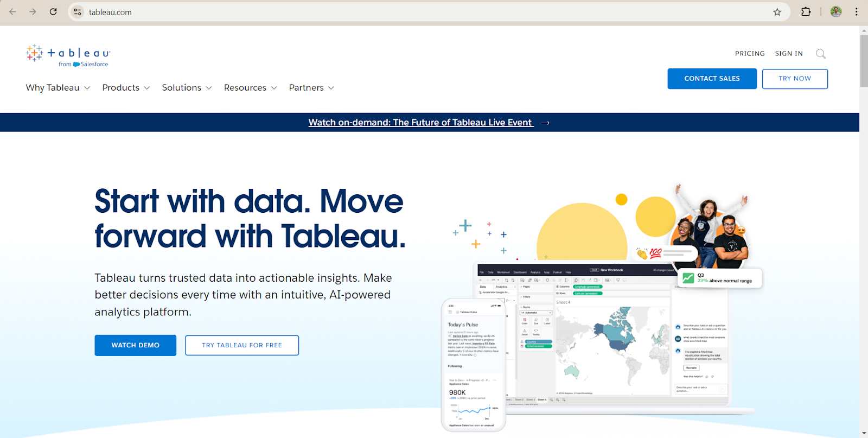Click the CONTACT SALES button
Viewport: 868px width, 438px height.
tap(712, 79)
